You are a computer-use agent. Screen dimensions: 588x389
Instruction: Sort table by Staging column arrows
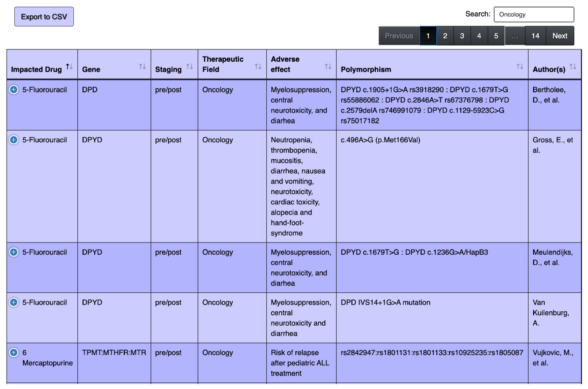tap(190, 66)
